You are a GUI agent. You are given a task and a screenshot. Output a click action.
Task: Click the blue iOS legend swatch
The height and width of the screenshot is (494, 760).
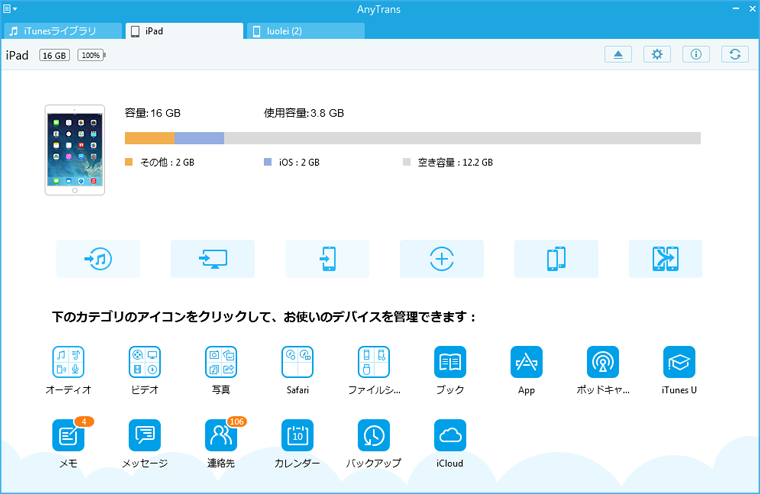[x=268, y=162]
